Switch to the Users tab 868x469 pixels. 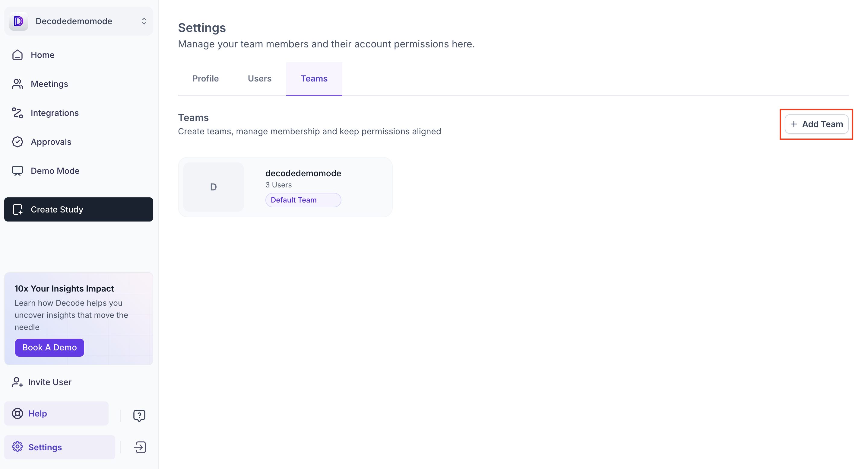click(259, 78)
